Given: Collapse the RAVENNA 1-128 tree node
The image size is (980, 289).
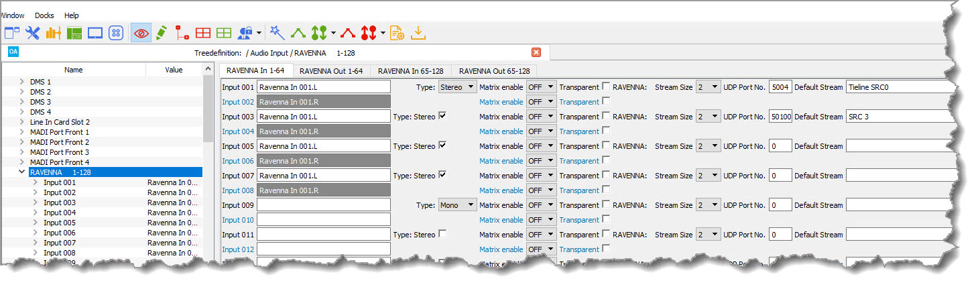Looking at the screenshot, I should (x=22, y=172).
